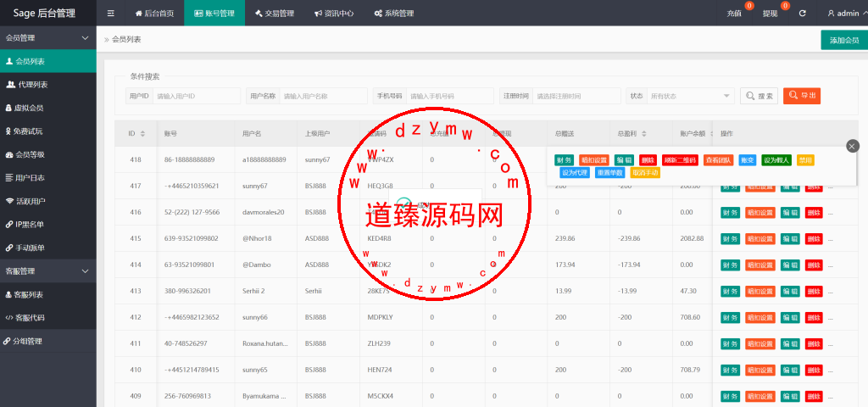The height and width of the screenshot is (407, 868).
Task: Click 设为代理 in the popup
Action: click(x=575, y=172)
